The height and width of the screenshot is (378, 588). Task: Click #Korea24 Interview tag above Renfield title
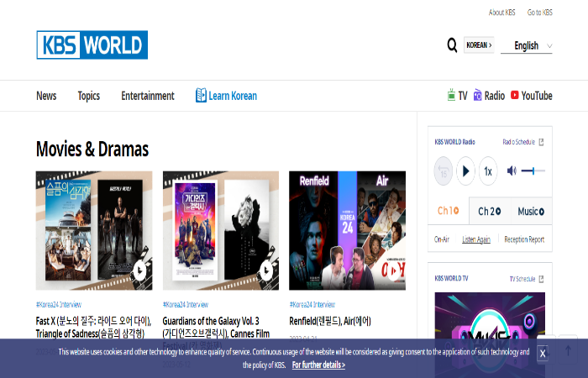click(x=312, y=304)
